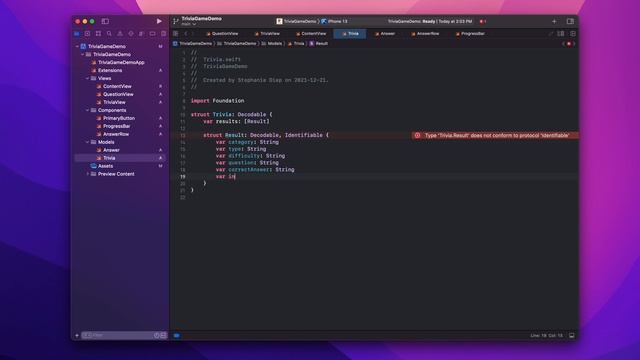Open the Source Control navigator

pos(87,34)
